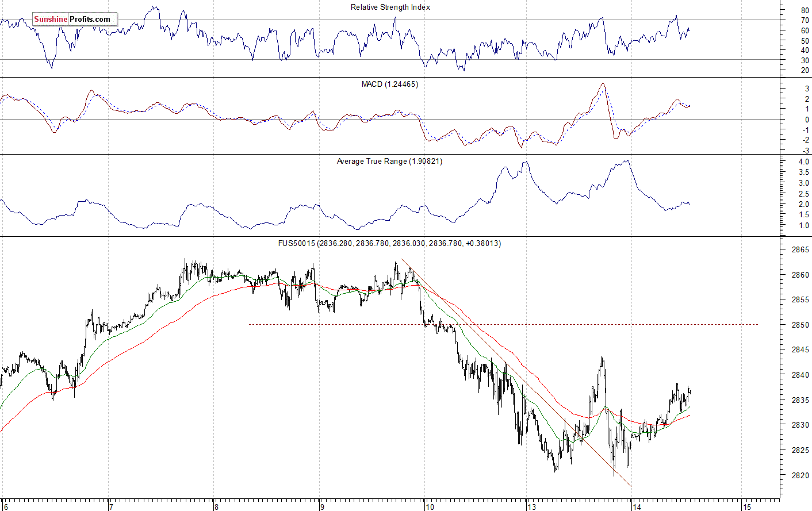This screenshot has width=812, height=511.
Task: Click date axis label 7
Action: (x=111, y=507)
